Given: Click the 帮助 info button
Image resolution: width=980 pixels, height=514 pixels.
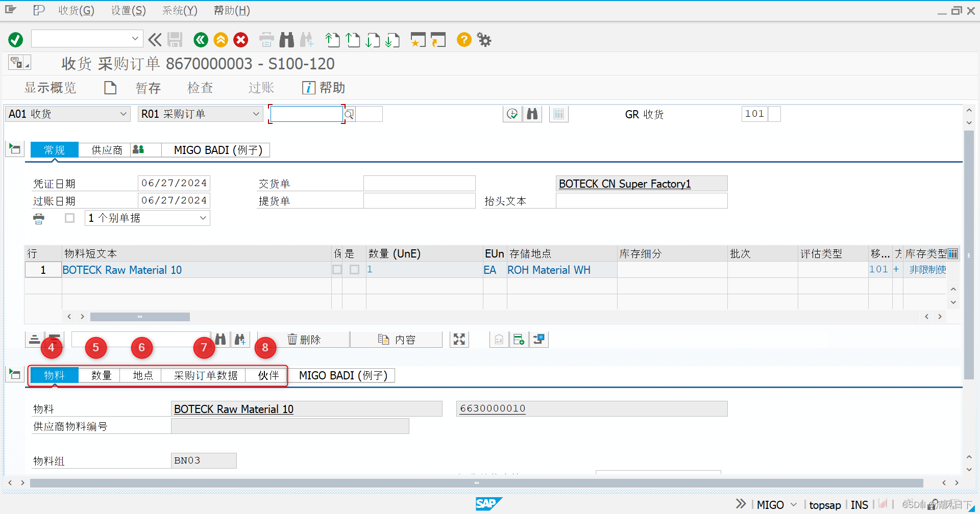Looking at the screenshot, I should click(324, 88).
